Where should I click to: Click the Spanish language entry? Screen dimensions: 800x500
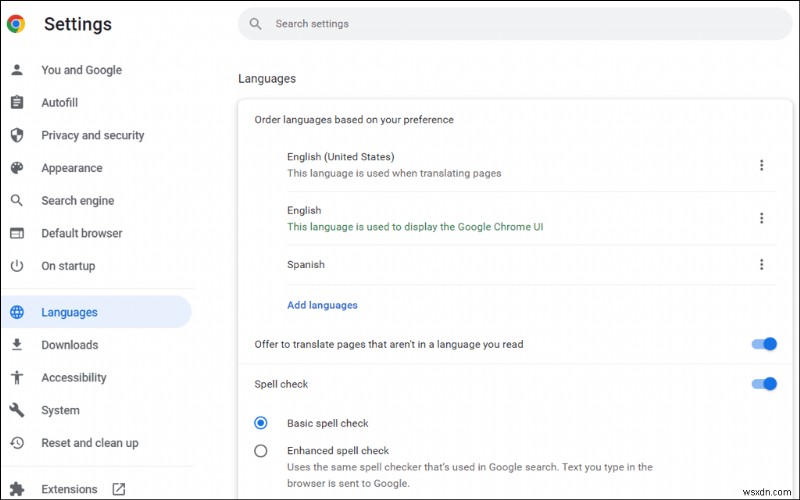click(x=306, y=264)
